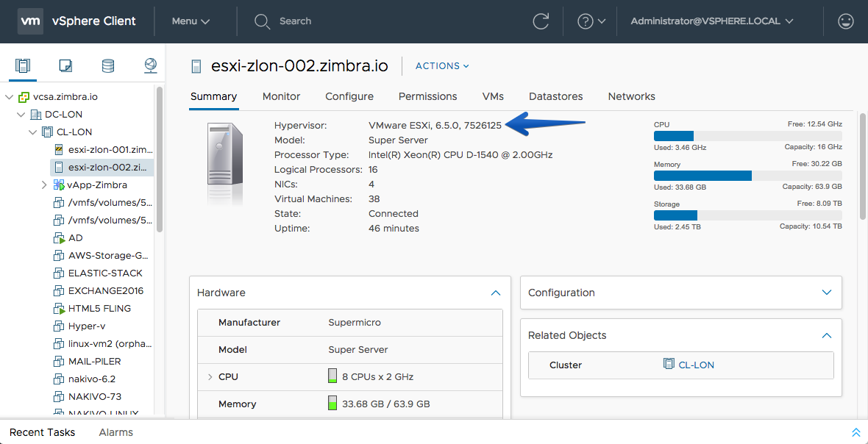The image size is (868, 444).
Task: Click the linux-vm2 (orphaned) VM icon
Action: coord(60,343)
